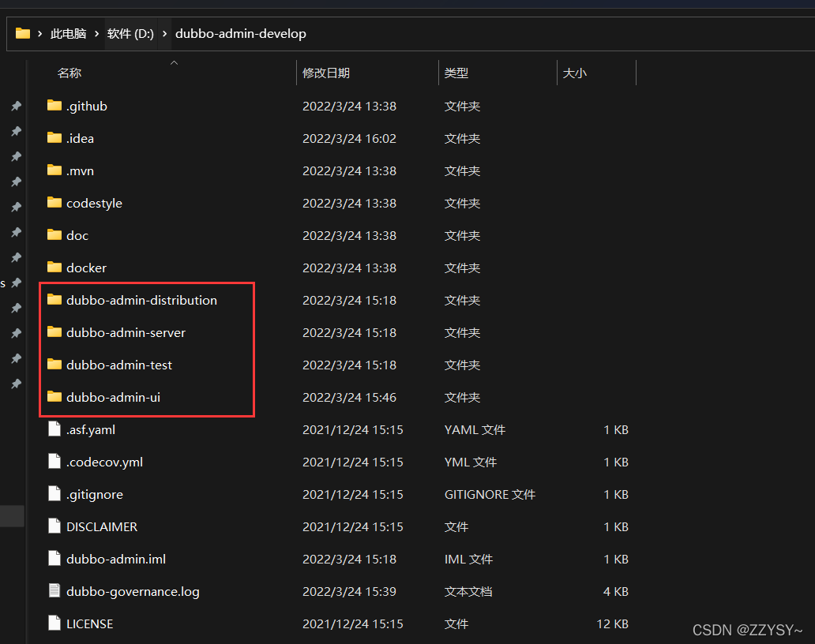This screenshot has width=815, height=644.
Task: Click the pin icon beside the doc row
Action: [16, 232]
